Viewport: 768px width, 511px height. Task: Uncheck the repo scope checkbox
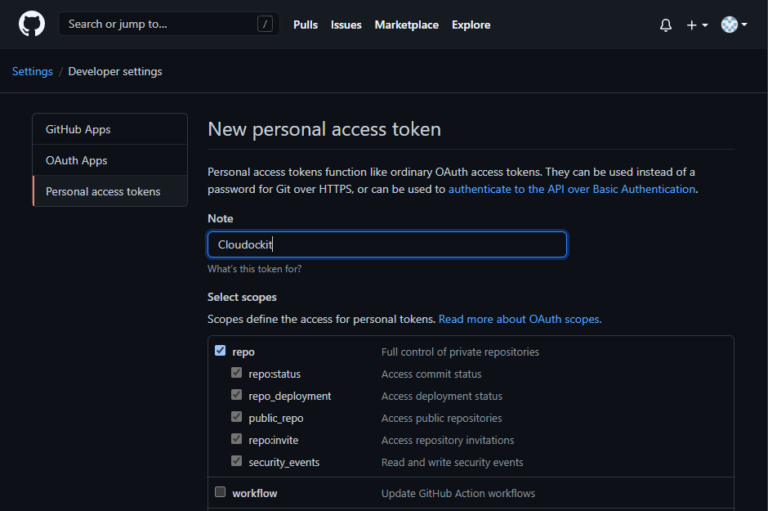[x=220, y=351]
